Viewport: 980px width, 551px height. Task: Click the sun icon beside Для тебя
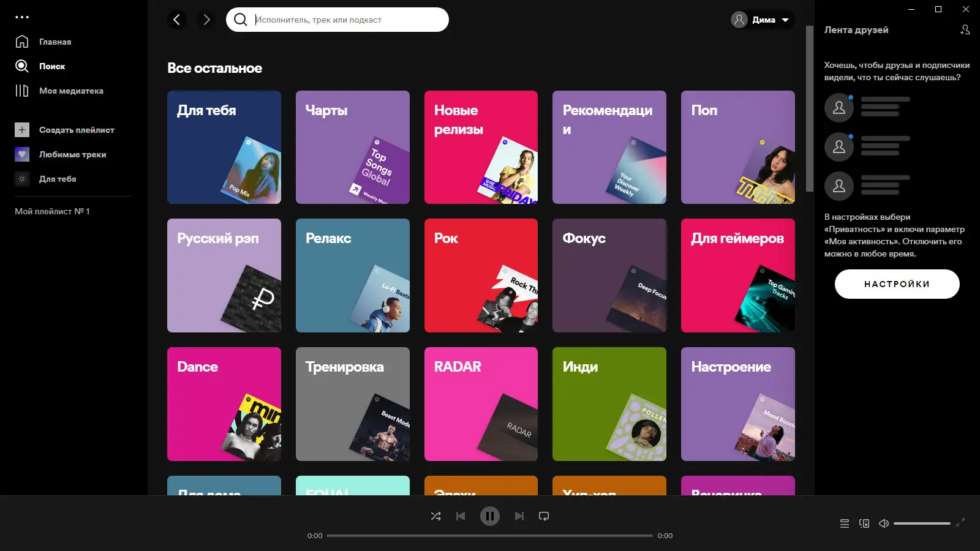(22, 179)
